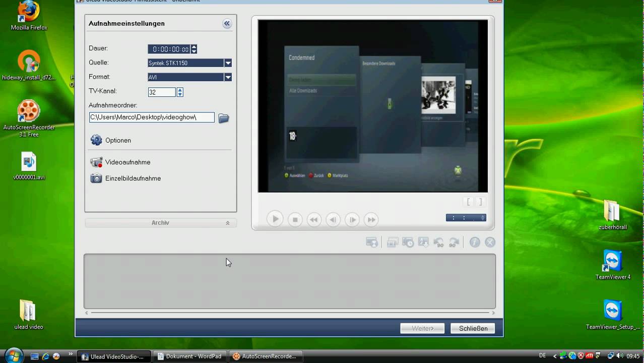The image size is (644, 363).
Task: Open network connections tray icon
Action: (x=611, y=356)
